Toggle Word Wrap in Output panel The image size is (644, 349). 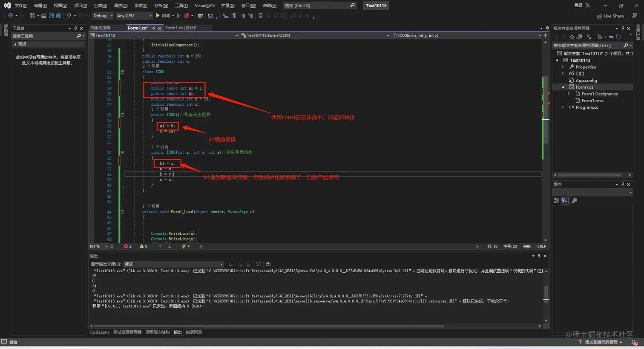click(x=268, y=264)
